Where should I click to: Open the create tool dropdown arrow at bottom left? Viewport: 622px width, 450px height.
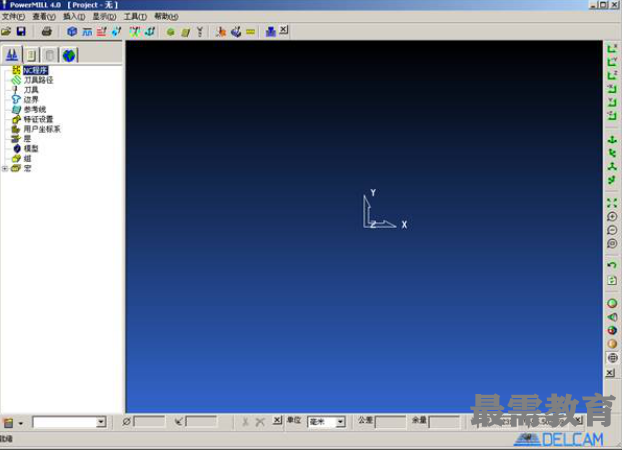tap(21, 423)
